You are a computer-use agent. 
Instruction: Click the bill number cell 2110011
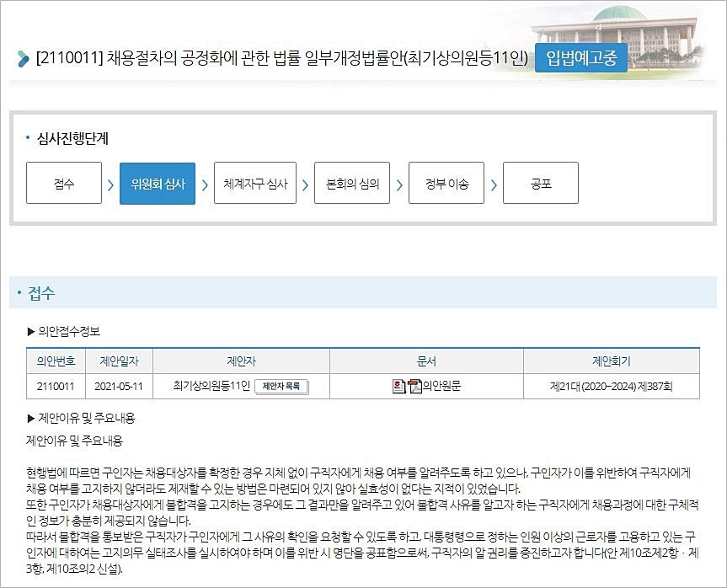56,387
